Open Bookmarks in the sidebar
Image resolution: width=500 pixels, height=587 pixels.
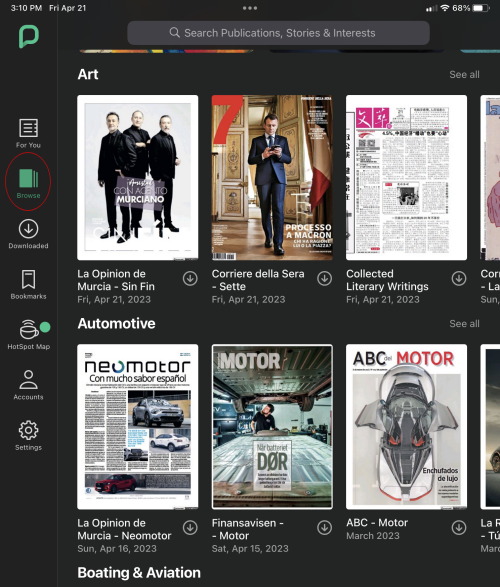pyautogui.click(x=28, y=285)
